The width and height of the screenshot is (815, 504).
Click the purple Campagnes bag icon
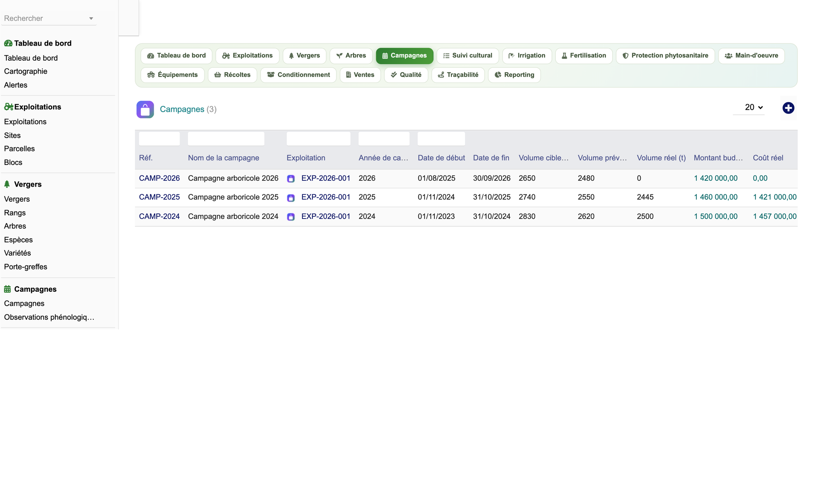145,110
